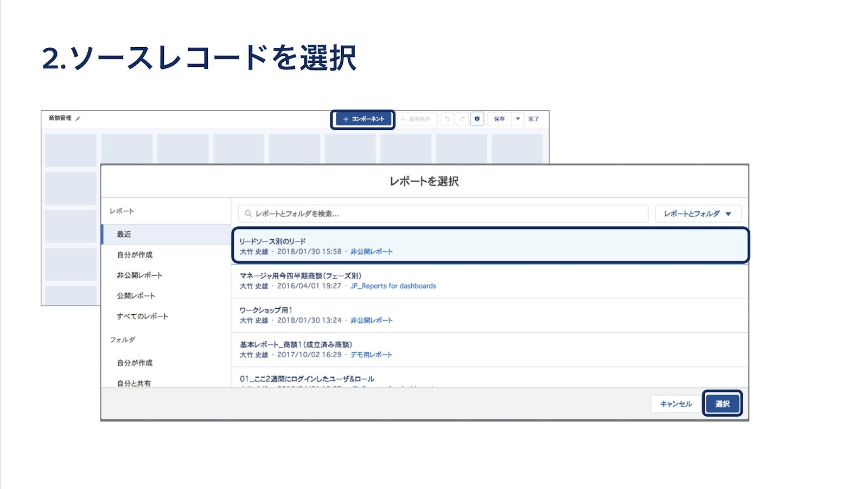The width and height of the screenshot is (868, 489).
Task: Select the 01_ここ2週間にログインしたユーザ&ロール row
Action: (490, 378)
